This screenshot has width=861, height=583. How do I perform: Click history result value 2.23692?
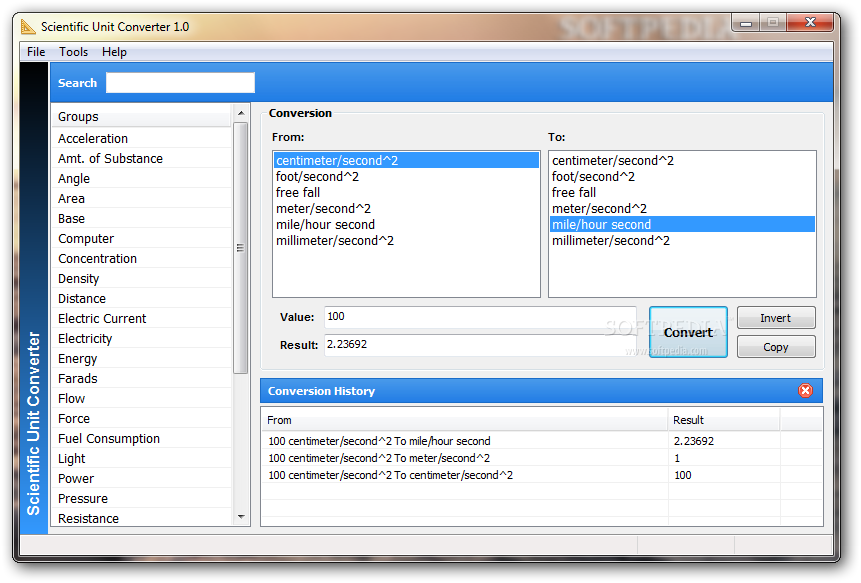694,441
